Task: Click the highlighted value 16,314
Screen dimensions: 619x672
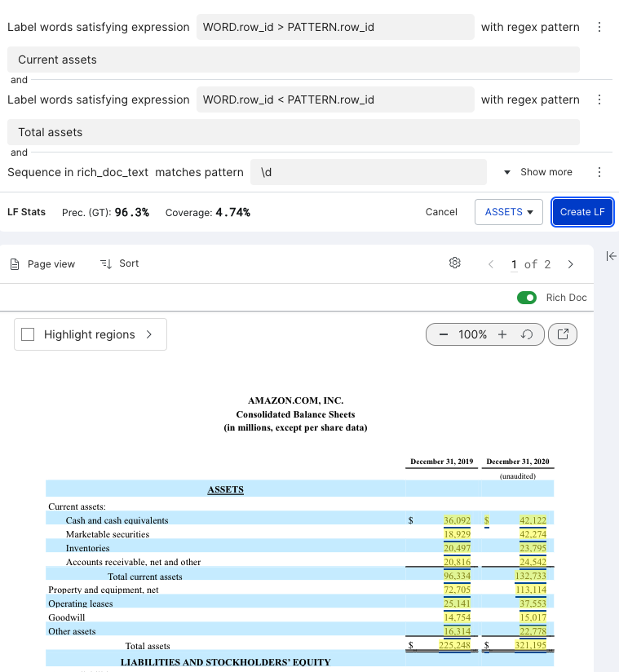Action: coord(457,631)
